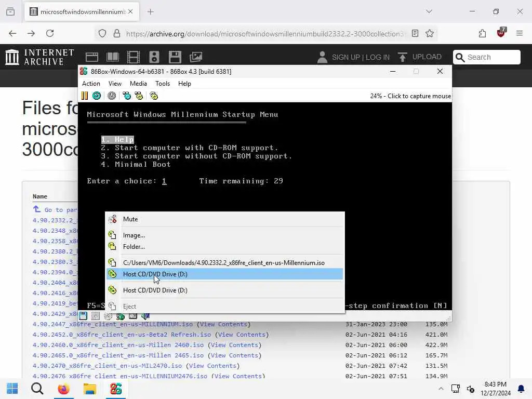Screen dimensions: 532x399
Task: Choose Folder... in the context menu
Action: click(225, 247)
